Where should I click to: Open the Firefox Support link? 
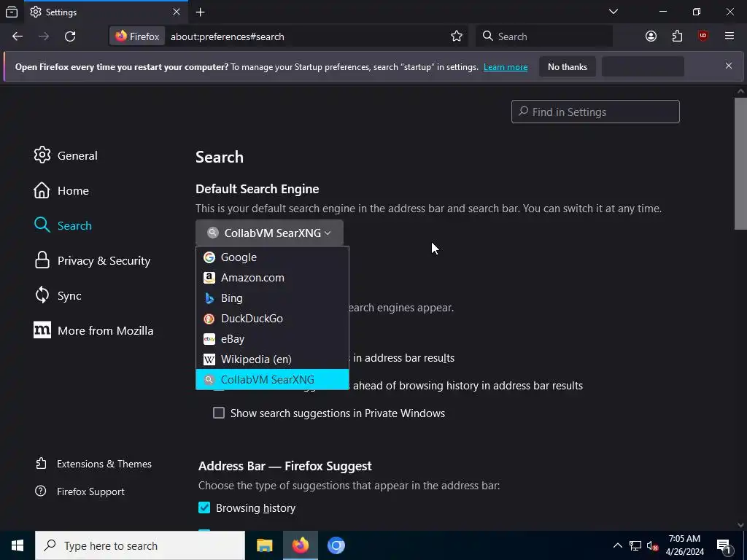click(x=80, y=491)
